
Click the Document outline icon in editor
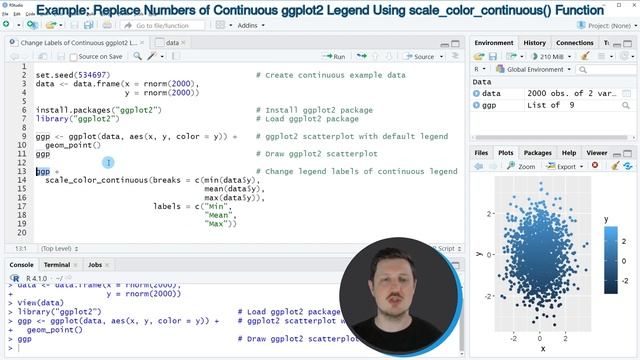[455, 56]
